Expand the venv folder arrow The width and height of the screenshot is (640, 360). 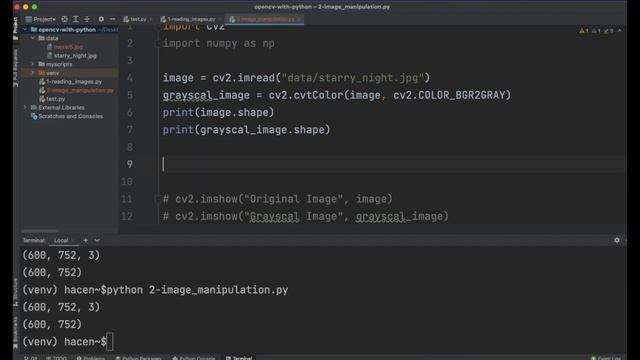[33, 73]
